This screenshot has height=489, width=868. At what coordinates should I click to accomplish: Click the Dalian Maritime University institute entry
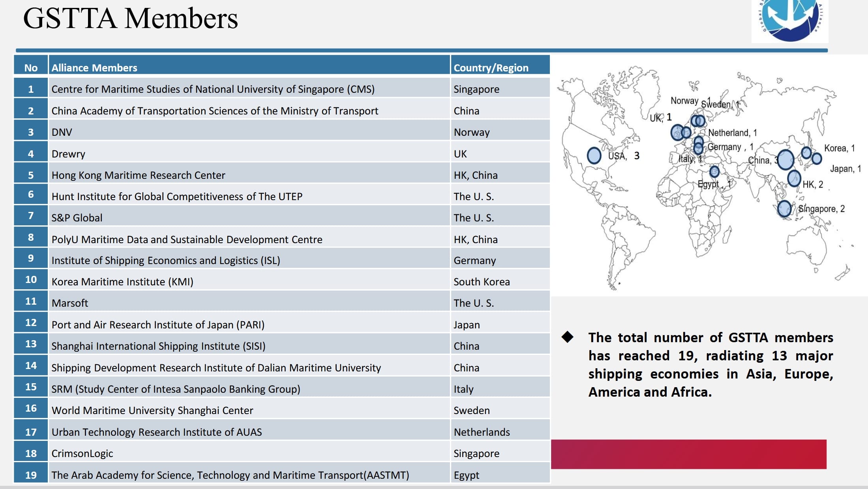(x=216, y=368)
